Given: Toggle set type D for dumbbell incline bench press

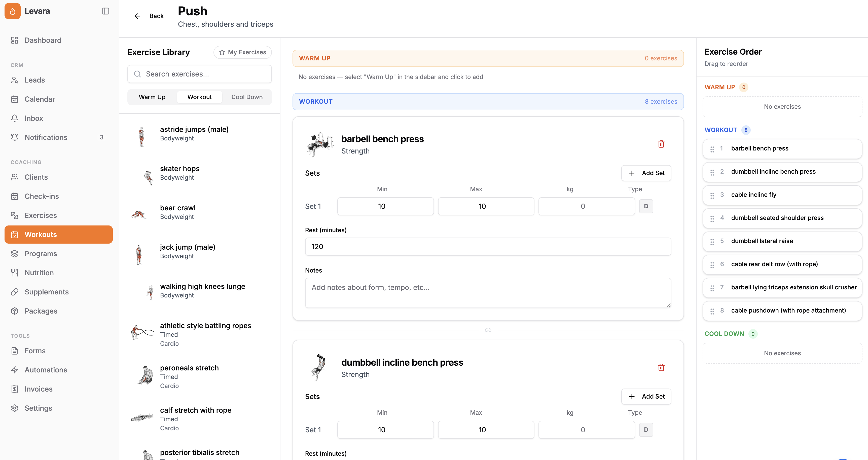Looking at the screenshot, I should (646, 430).
